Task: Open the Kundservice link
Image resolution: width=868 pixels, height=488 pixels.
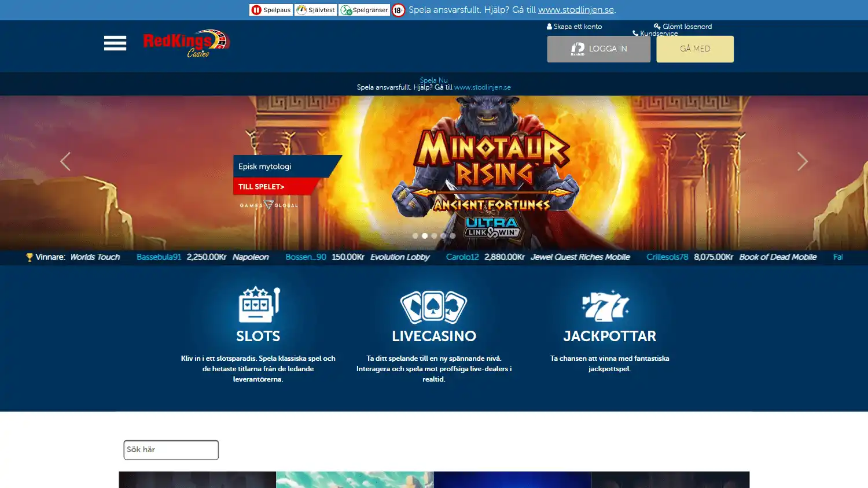Action: (x=655, y=34)
